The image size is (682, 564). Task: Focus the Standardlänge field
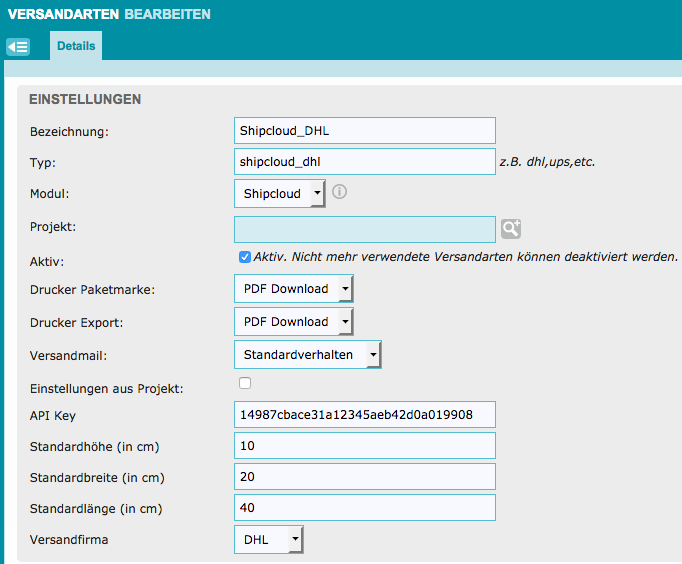click(364, 508)
